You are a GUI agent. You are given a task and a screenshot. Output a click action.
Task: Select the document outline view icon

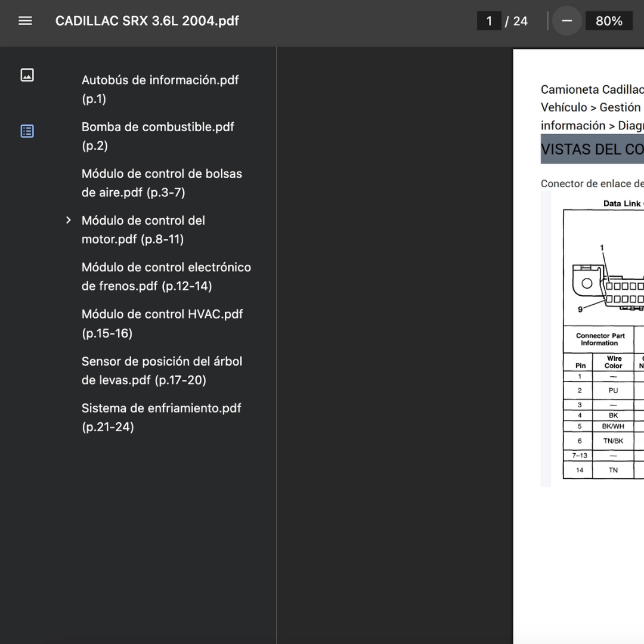pyautogui.click(x=27, y=131)
